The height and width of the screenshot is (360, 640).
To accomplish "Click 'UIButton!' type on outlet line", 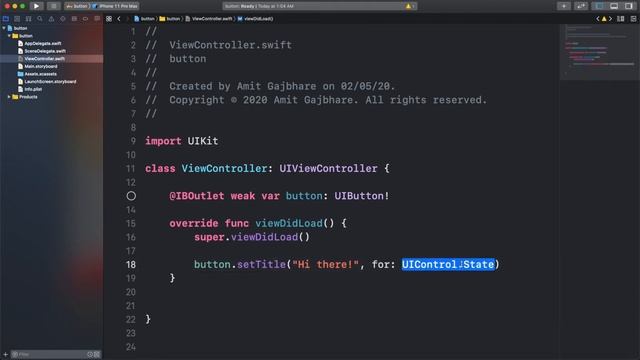I will coord(362,196).
